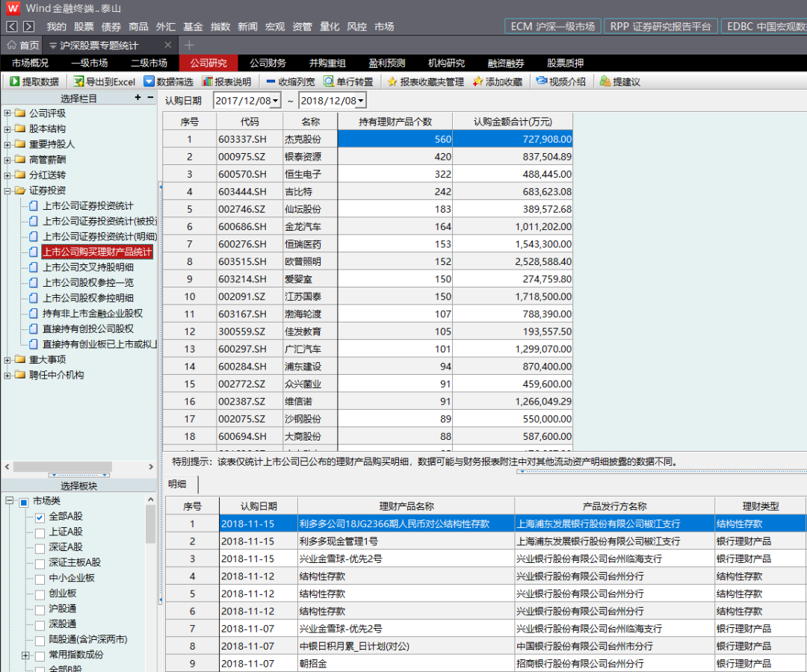
Task: Toggle the 深证A股 checkbox
Action: tap(40, 548)
